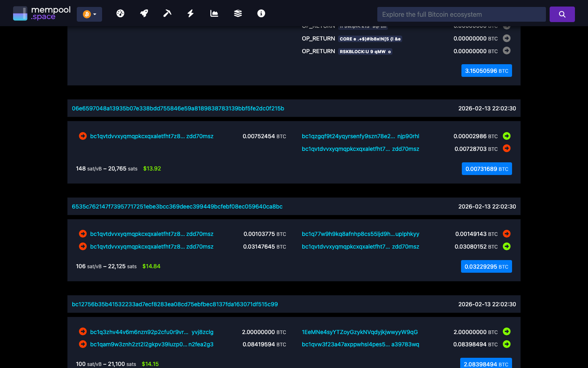Click the mempool.space logo
This screenshot has width=588, height=368.
42,13
